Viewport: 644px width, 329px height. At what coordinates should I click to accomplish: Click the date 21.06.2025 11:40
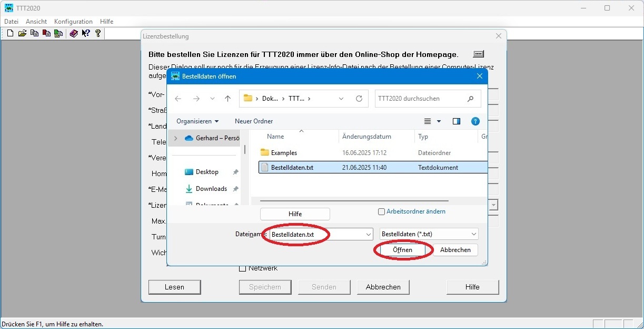point(364,168)
